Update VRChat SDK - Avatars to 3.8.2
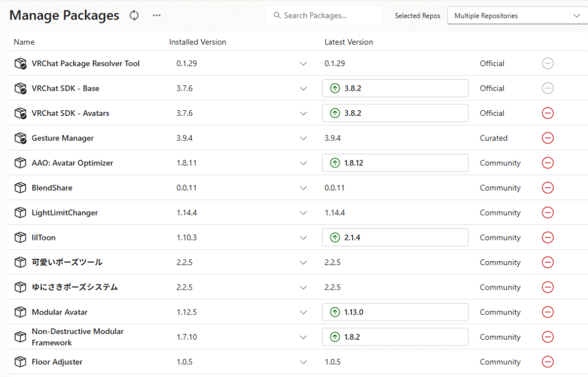 (x=395, y=113)
